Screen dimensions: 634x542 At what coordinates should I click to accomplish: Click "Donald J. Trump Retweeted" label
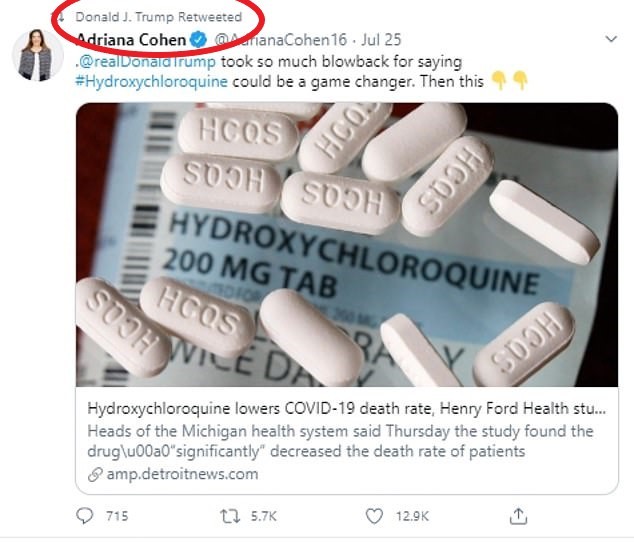click(158, 17)
